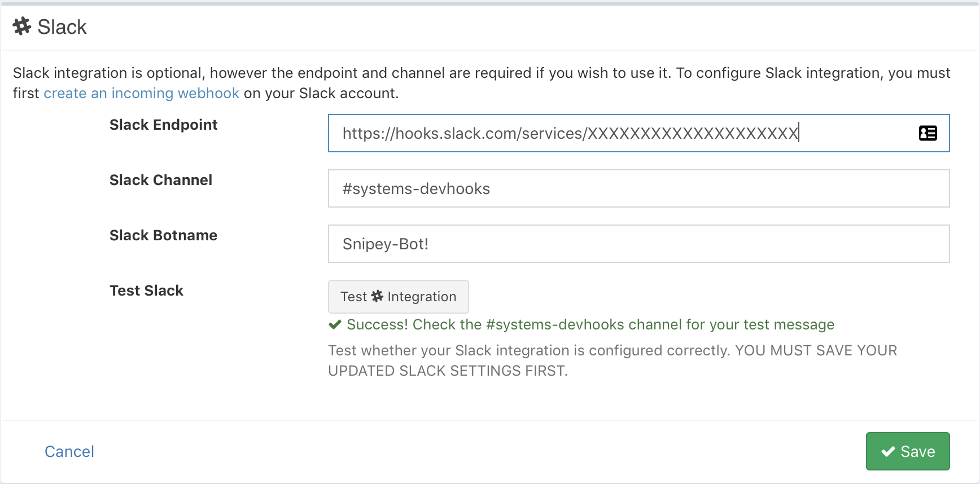
Task: Click the YOU MUST SAVE help text
Action: click(613, 360)
